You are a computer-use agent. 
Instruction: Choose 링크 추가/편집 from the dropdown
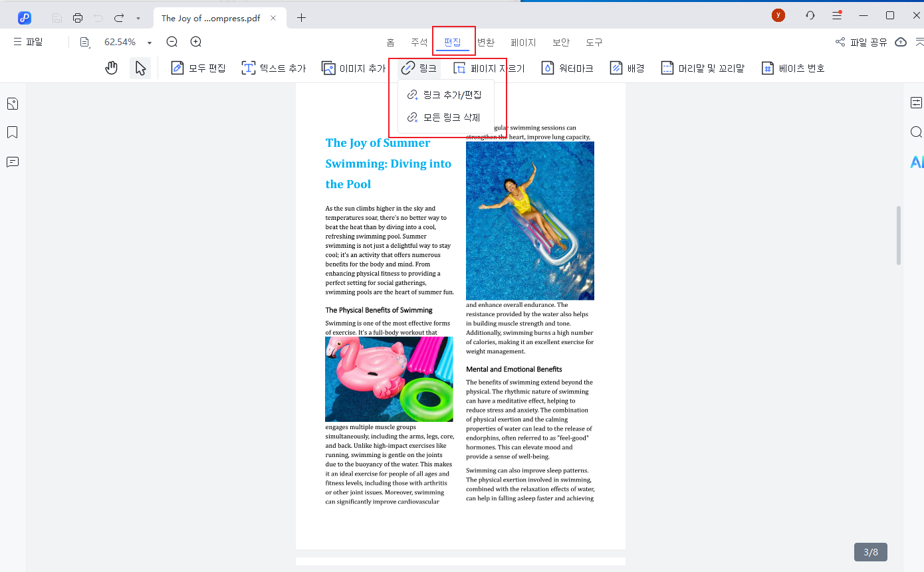[445, 95]
